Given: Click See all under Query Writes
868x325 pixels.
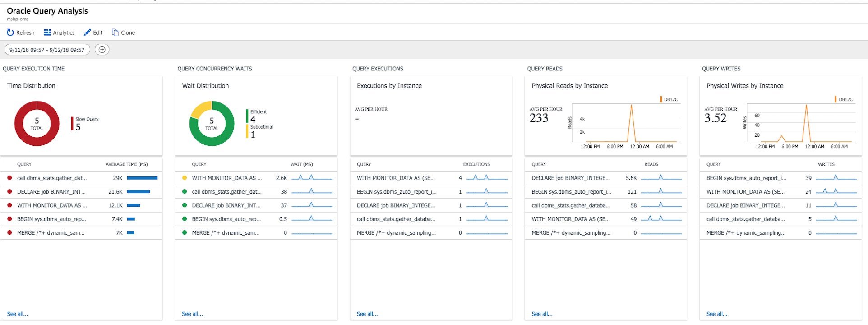Looking at the screenshot, I should point(717,314).
